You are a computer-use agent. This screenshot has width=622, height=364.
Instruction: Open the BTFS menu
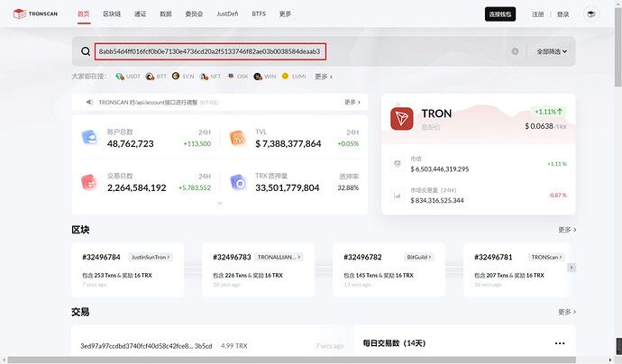click(259, 14)
